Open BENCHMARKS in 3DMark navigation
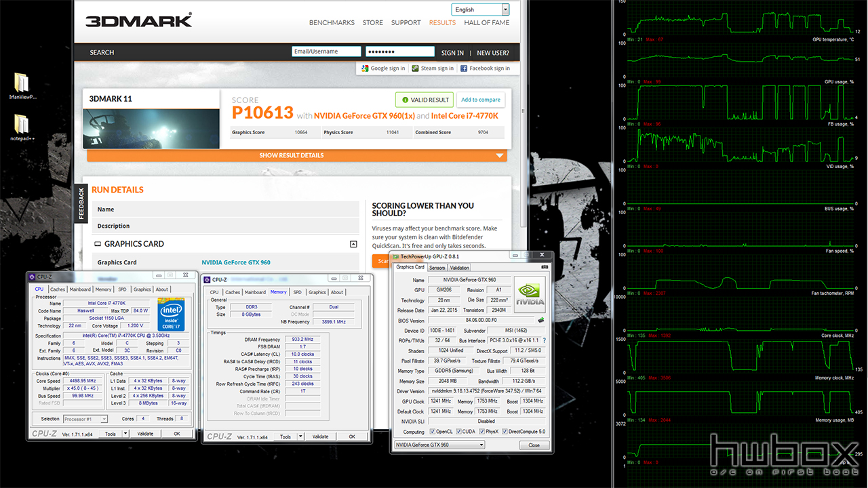The width and height of the screenshot is (868, 488). pyautogui.click(x=332, y=22)
